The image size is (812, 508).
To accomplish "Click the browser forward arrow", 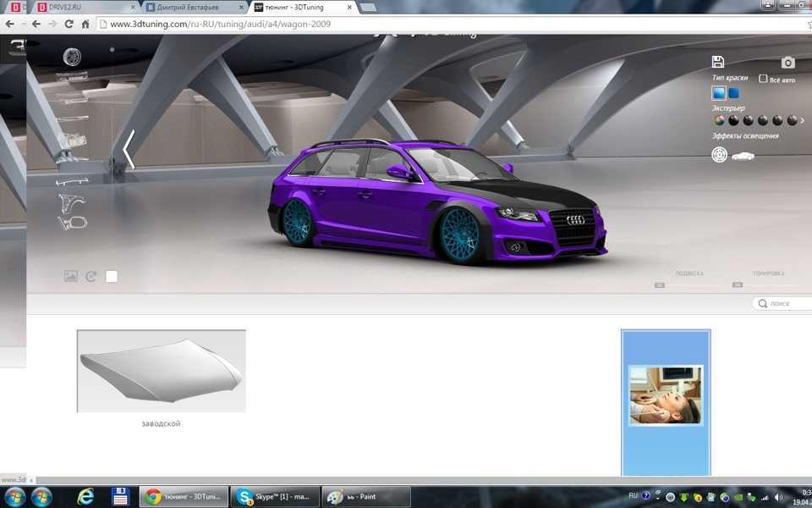I will click(x=52, y=24).
